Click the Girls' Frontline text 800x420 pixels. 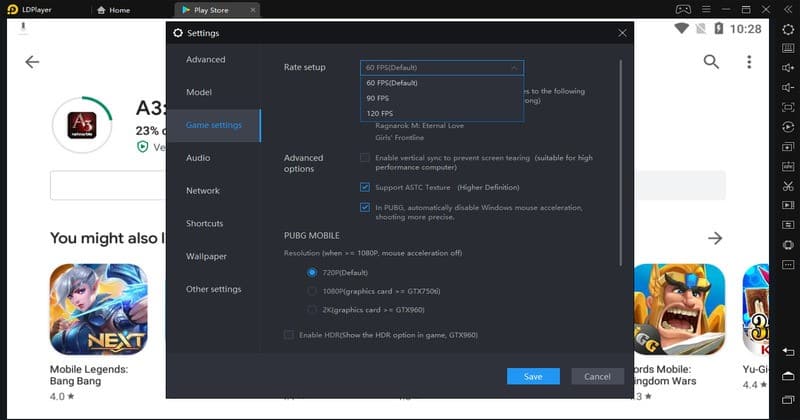(399, 138)
